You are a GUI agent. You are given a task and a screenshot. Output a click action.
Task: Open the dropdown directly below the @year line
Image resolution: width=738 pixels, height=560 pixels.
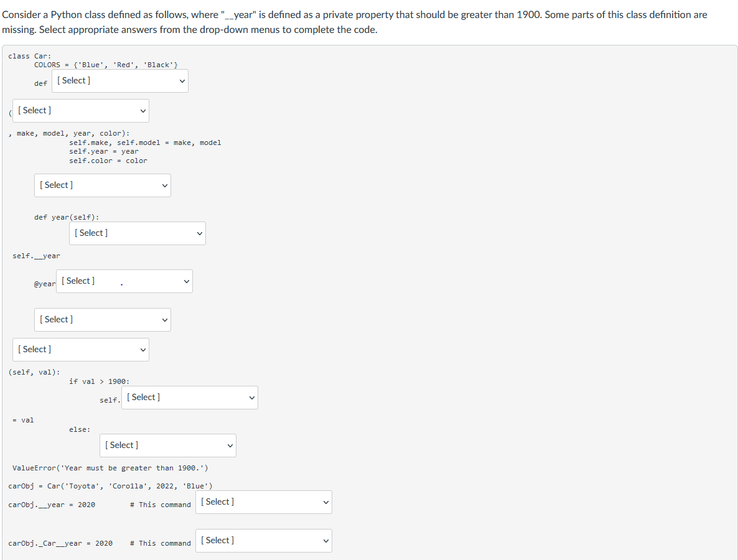(103, 320)
